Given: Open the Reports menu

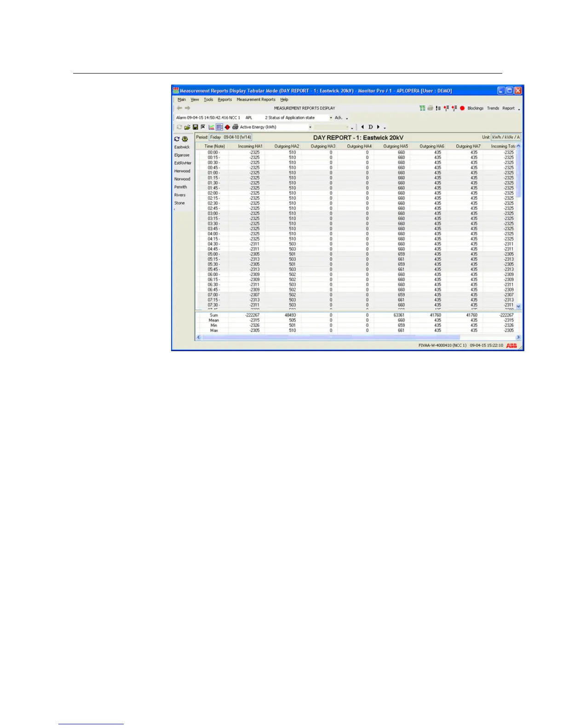Looking at the screenshot, I should point(225,99).
